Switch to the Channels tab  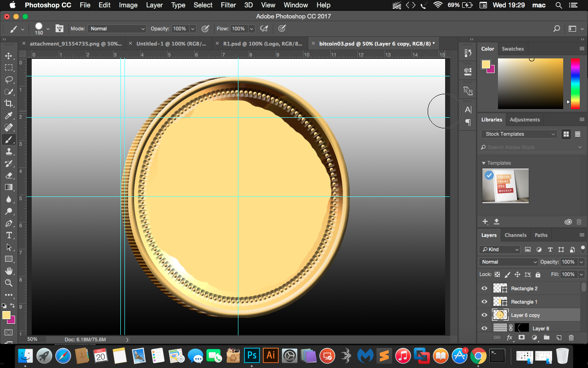[515, 235]
